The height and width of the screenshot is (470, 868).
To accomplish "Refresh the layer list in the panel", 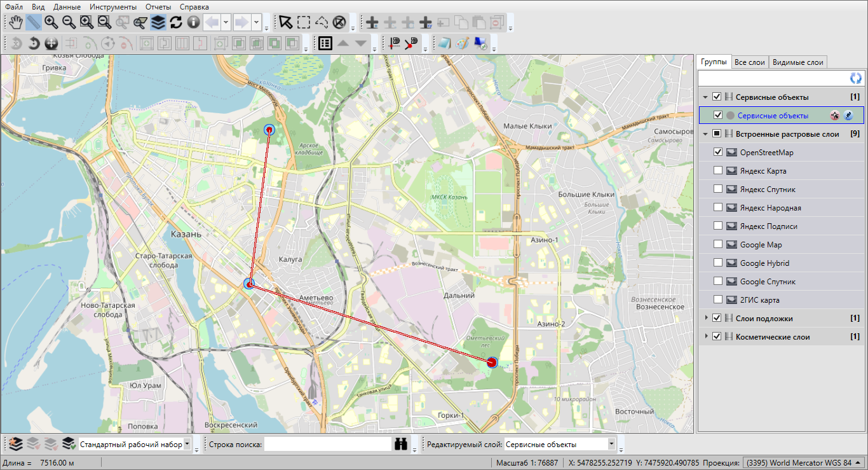I will (856, 78).
